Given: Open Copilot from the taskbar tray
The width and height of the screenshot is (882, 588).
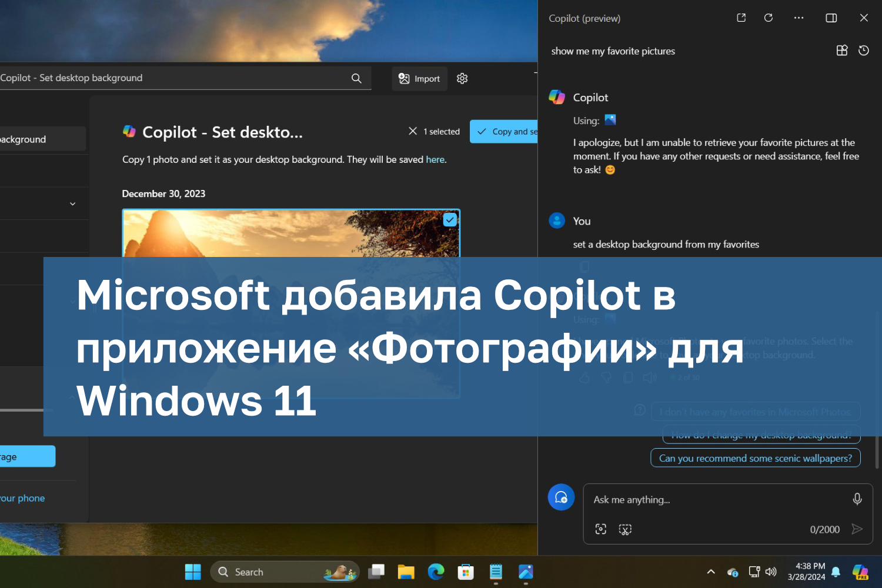Looking at the screenshot, I should pyautogui.click(x=860, y=572).
